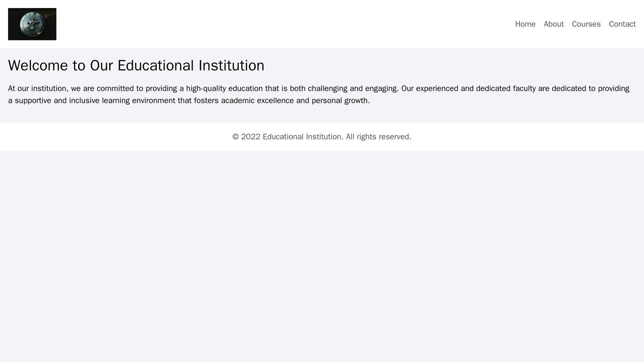Image resolution: width=644 pixels, height=362 pixels.
Task: Click the About entry in the navbar
Action: (554, 24)
